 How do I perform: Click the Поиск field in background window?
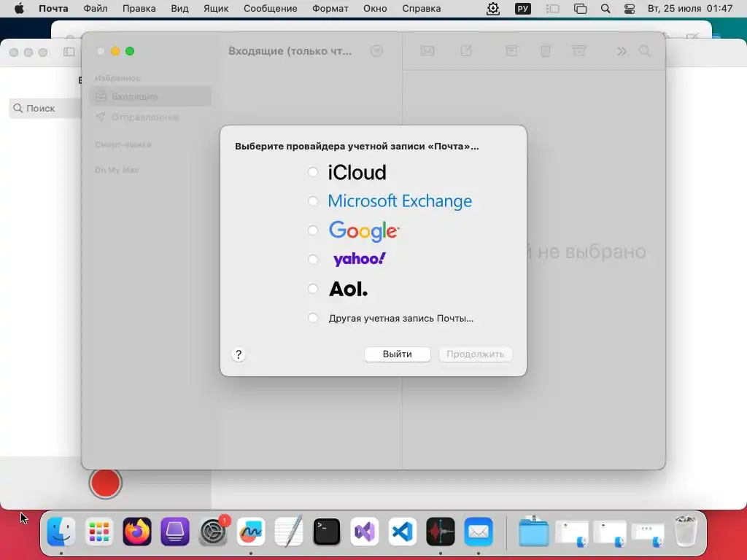(45, 108)
